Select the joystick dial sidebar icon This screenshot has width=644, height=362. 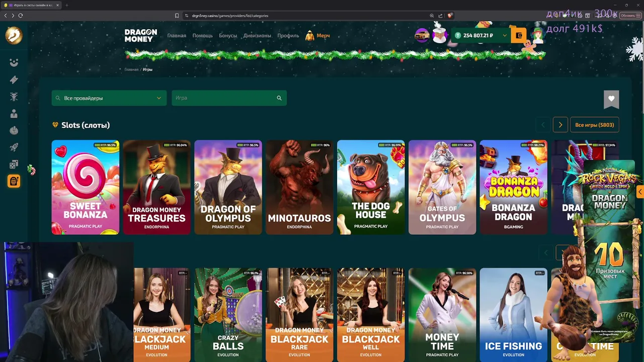point(14,130)
